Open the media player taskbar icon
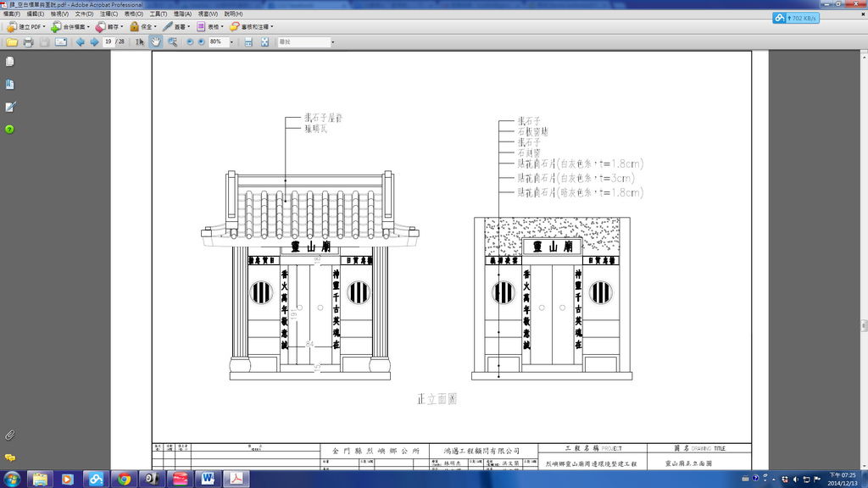 pos(68,479)
